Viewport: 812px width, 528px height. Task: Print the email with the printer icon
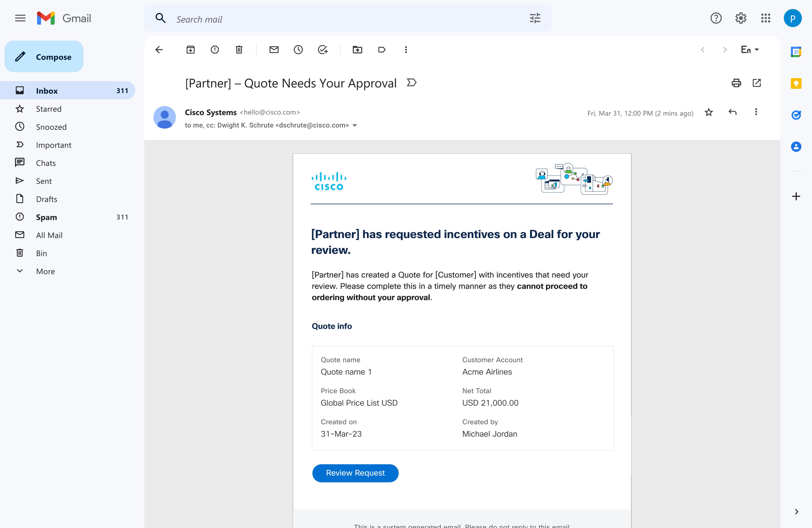[736, 83]
